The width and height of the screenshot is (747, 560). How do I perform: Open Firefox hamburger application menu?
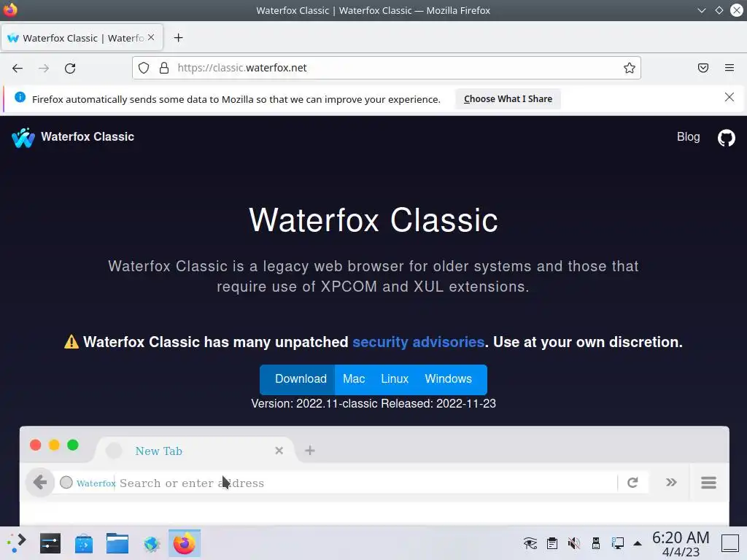coord(729,68)
